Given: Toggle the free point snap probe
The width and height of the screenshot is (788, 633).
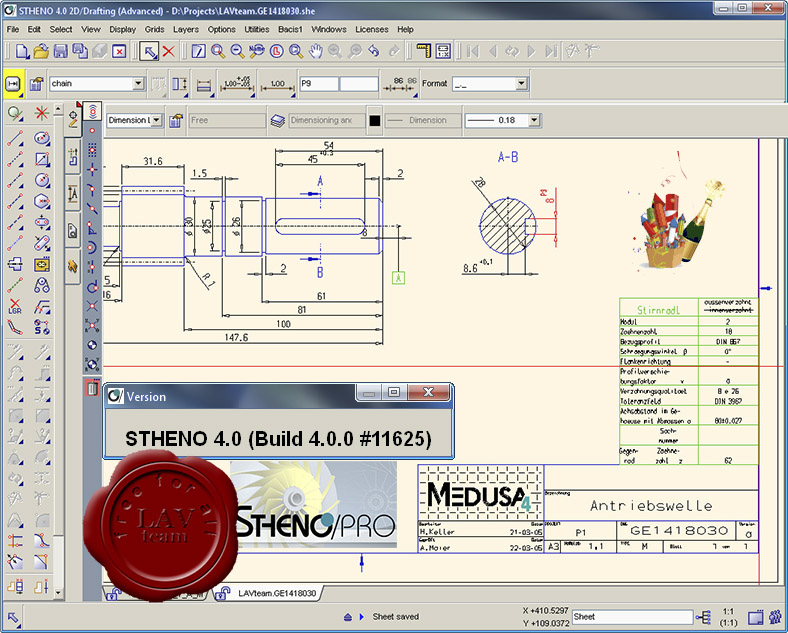Looking at the screenshot, I should 92,130.
